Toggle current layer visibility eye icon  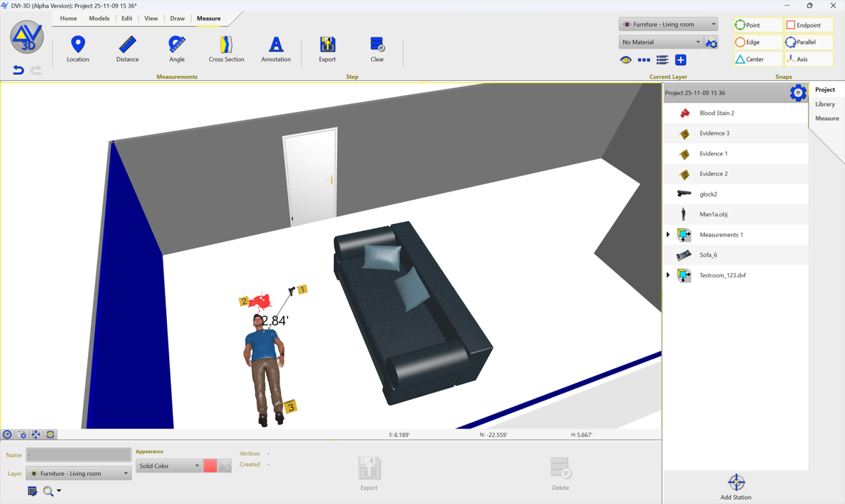coord(625,61)
